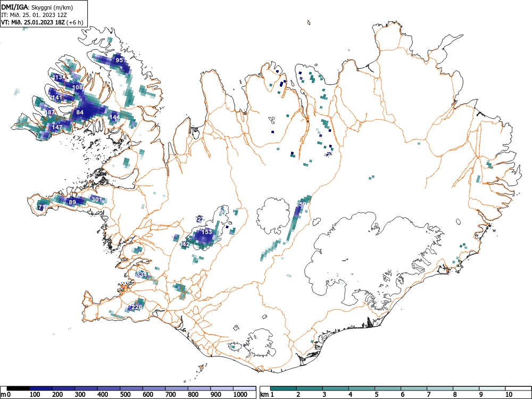Click the 'IT: Mið. 25. 01. 2023 12Z' line
The width and height of the screenshot is (532, 399).
[x=34, y=15]
